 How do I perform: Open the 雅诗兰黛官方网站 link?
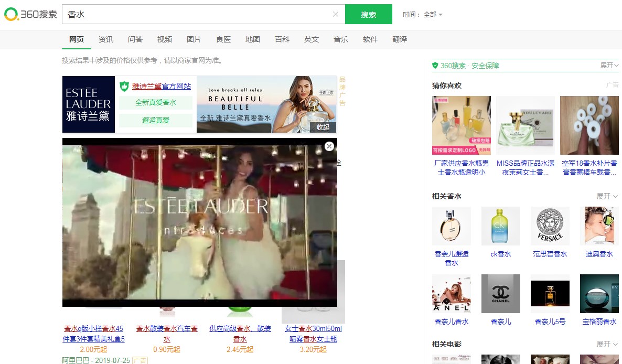tap(162, 86)
